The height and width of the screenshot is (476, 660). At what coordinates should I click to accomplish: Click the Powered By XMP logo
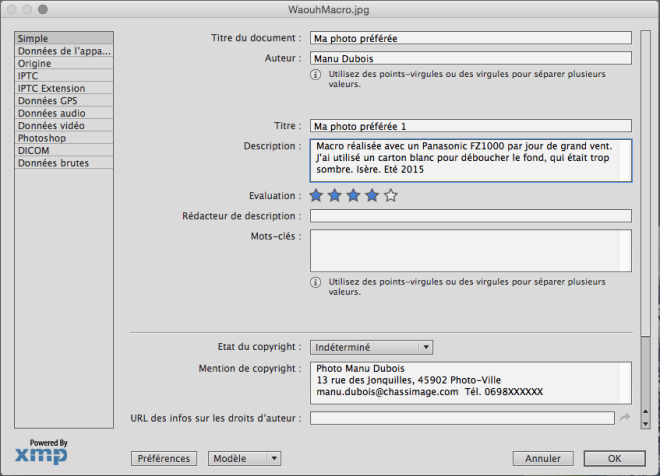pyautogui.click(x=41, y=451)
